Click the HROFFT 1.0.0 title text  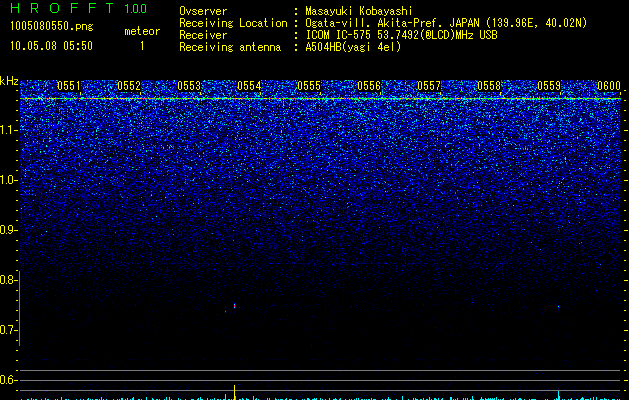click(x=78, y=8)
